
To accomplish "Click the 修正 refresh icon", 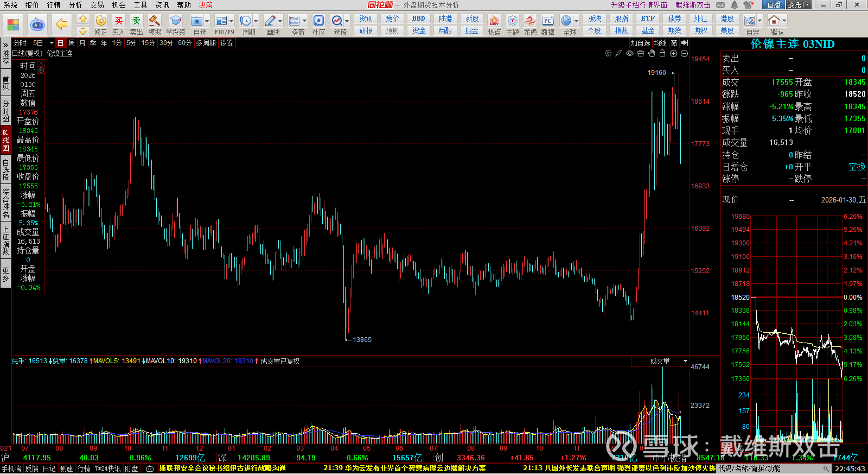I will point(101,21).
